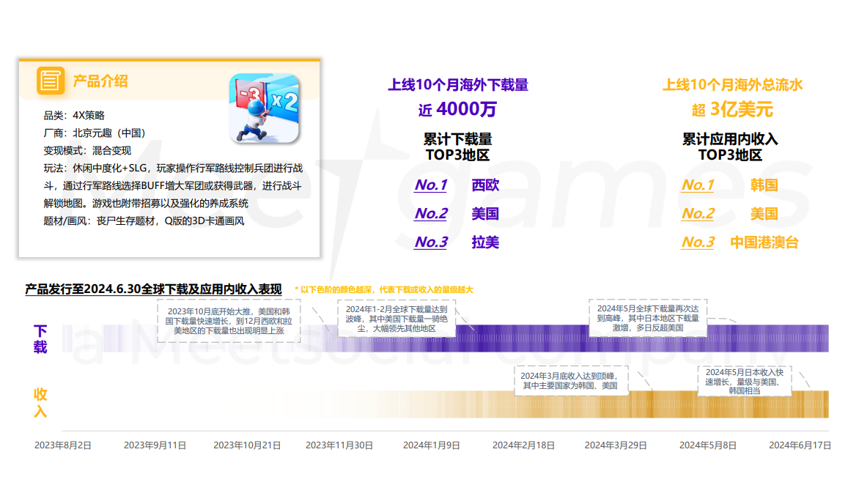Click the 2024年5月日本收入快速增长 callout
The width and height of the screenshot is (848, 504).
[x=744, y=382]
